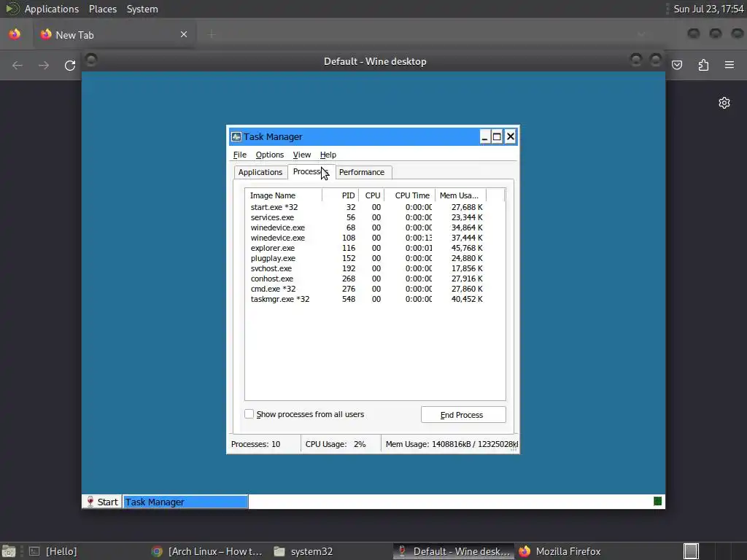Screen dimensions: 747x560
Task: Switch to the Arch Linux Chrome window
Action: 208,551
